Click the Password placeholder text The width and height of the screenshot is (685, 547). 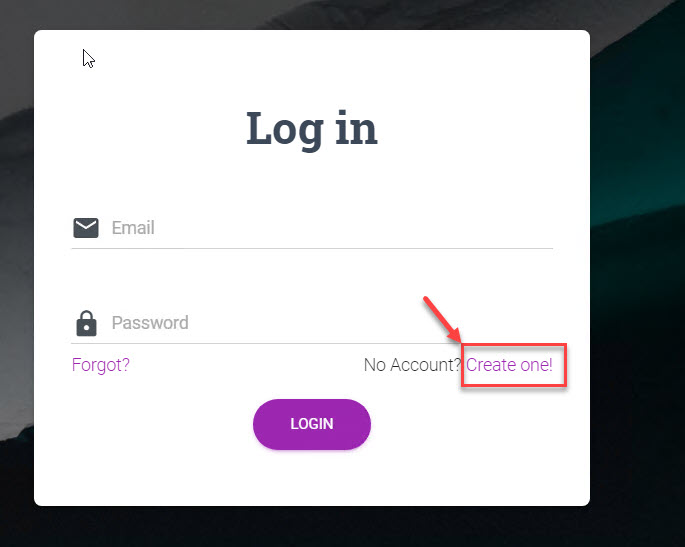tap(150, 323)
